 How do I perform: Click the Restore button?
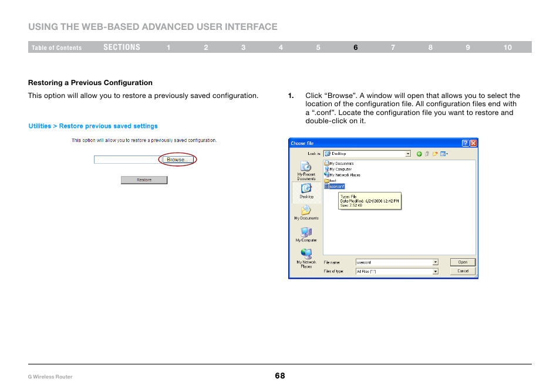coord(144,180)
